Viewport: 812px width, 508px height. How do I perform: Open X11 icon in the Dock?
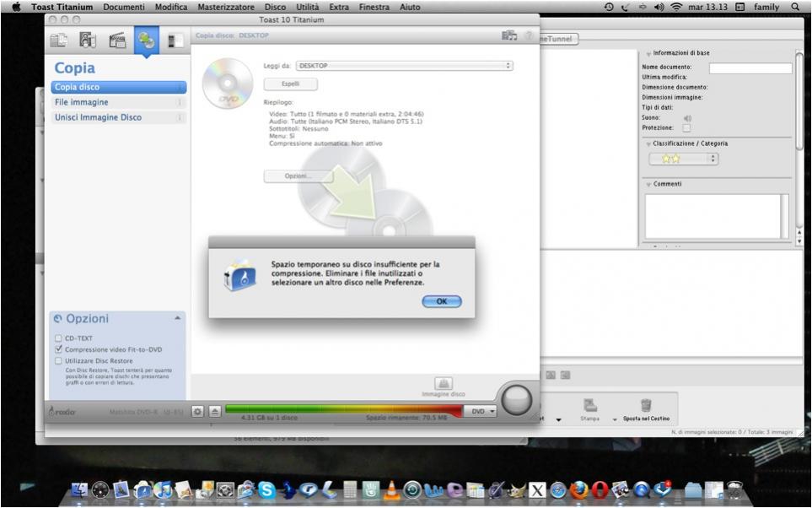(537, 489)
